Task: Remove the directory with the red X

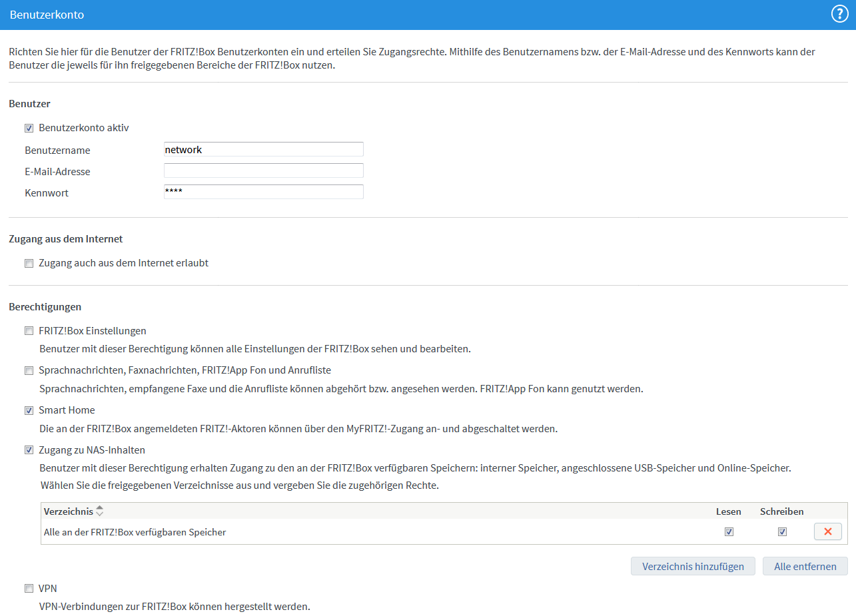Action: (828, 531)
